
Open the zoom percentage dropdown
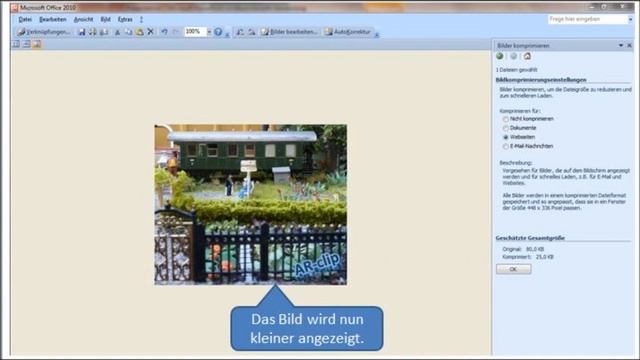(209, 32)
